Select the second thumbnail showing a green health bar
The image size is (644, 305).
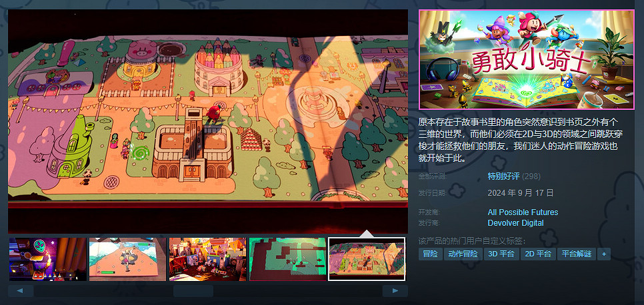click(127, 259)
